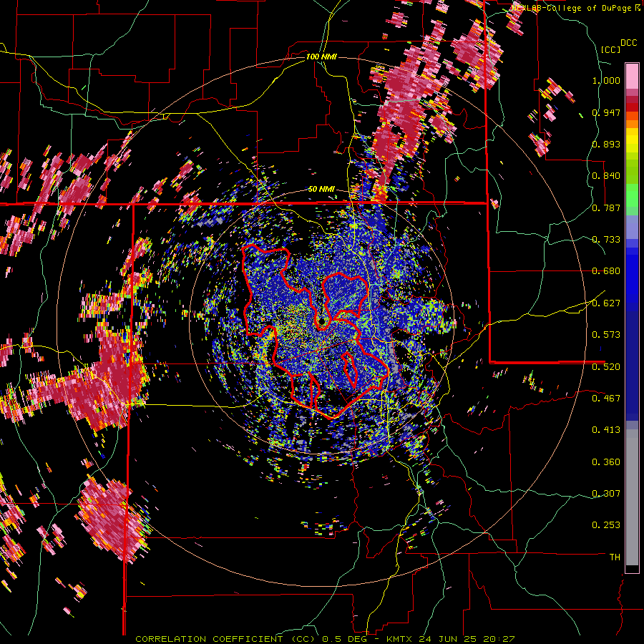Select the 1.000 scale value

(606, 80)
